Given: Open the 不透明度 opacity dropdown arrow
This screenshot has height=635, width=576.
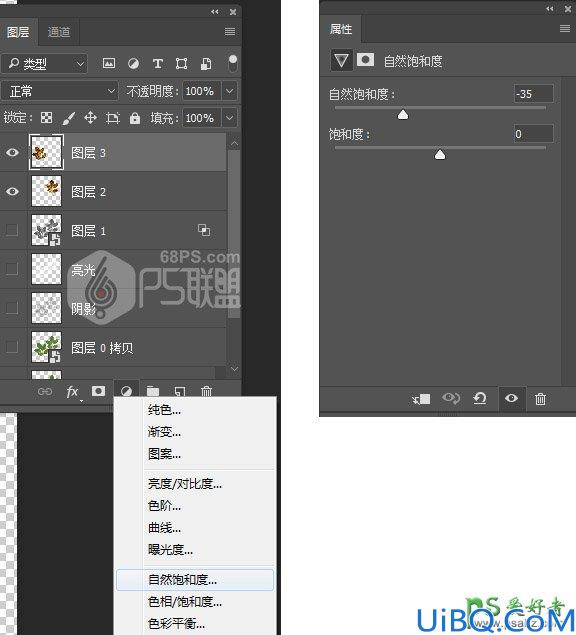Looking at the screenshot, I should (230, 91).
